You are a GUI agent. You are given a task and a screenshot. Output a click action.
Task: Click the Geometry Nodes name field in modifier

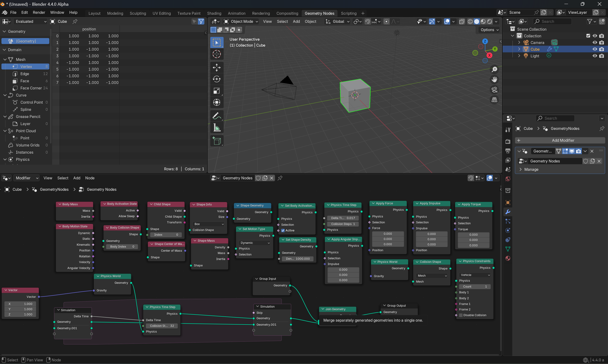[555, 161]
